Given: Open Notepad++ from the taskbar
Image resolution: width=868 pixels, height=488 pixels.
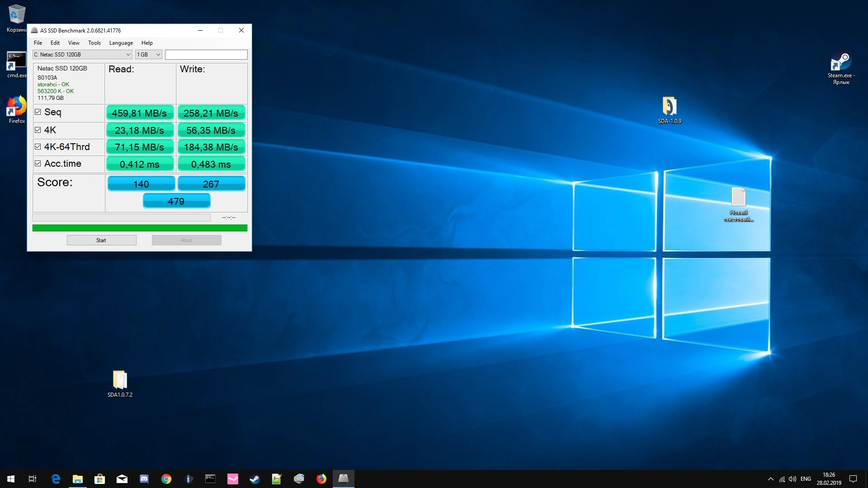Looking at the screenshot, I should [x=277, y=479].
